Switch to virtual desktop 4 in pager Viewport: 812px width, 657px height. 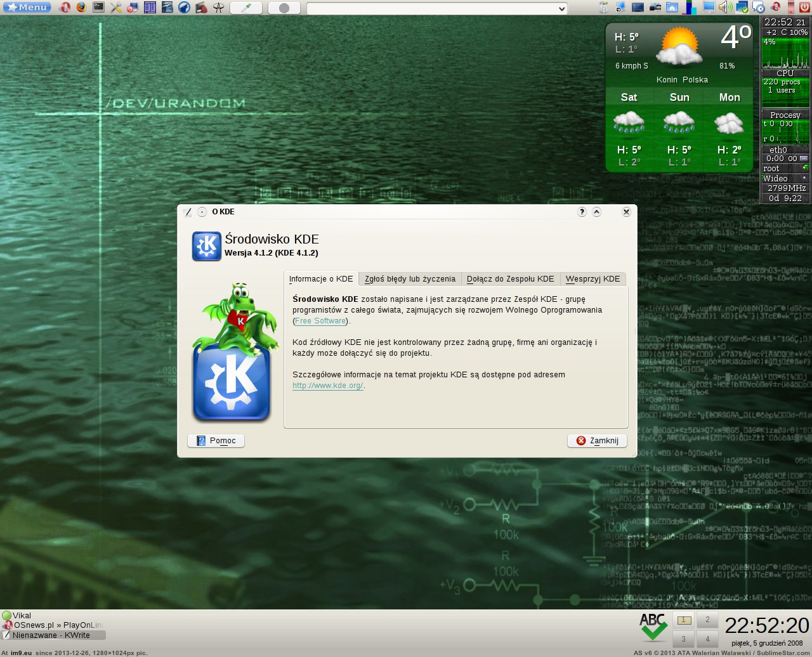click(707, 639)
